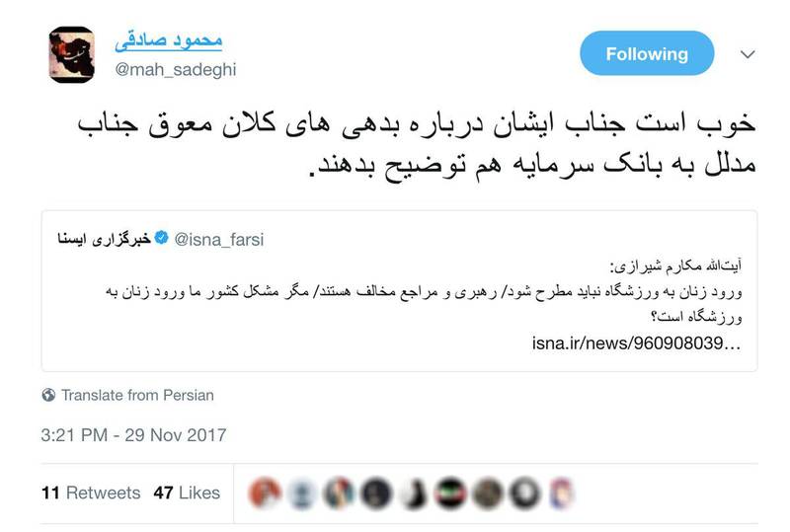
Task: Click the globe icon beside Translate
Action: coord(48,395)
